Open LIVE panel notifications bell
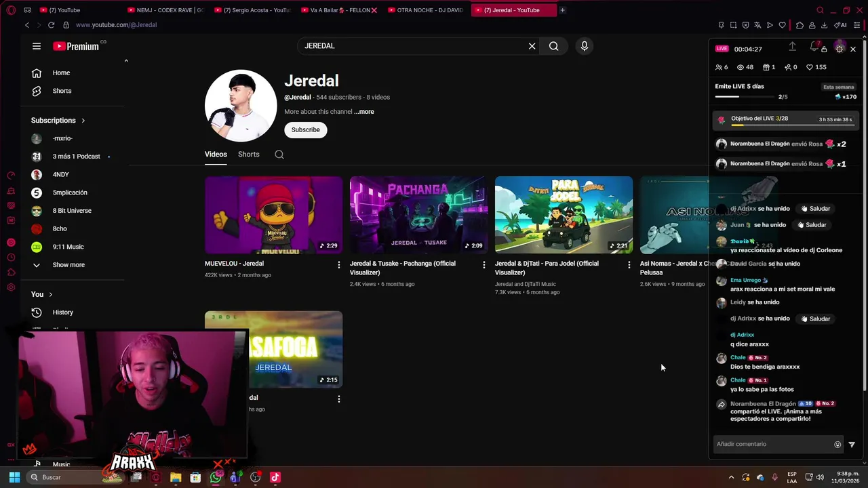This screenshot has height=488, width=868. (814, 47)
